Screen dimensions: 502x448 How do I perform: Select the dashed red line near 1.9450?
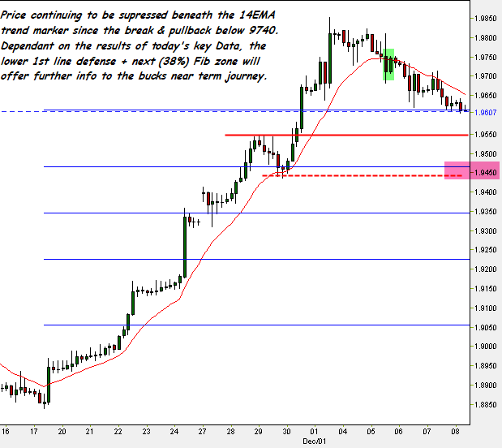[362, 175]
